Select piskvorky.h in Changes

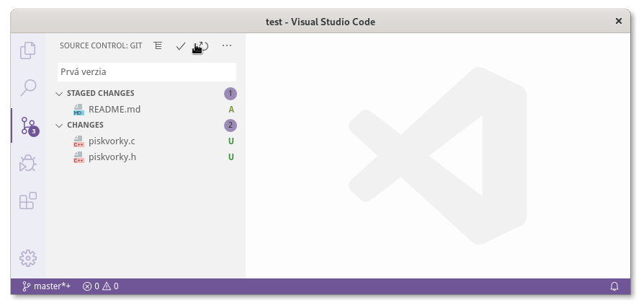(x=112, y=157)
